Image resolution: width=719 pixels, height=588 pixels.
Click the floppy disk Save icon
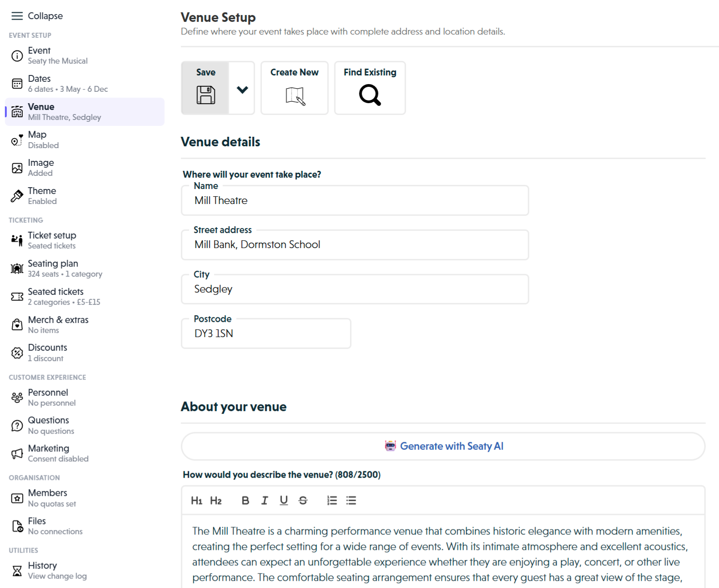[x=206, y=95]
